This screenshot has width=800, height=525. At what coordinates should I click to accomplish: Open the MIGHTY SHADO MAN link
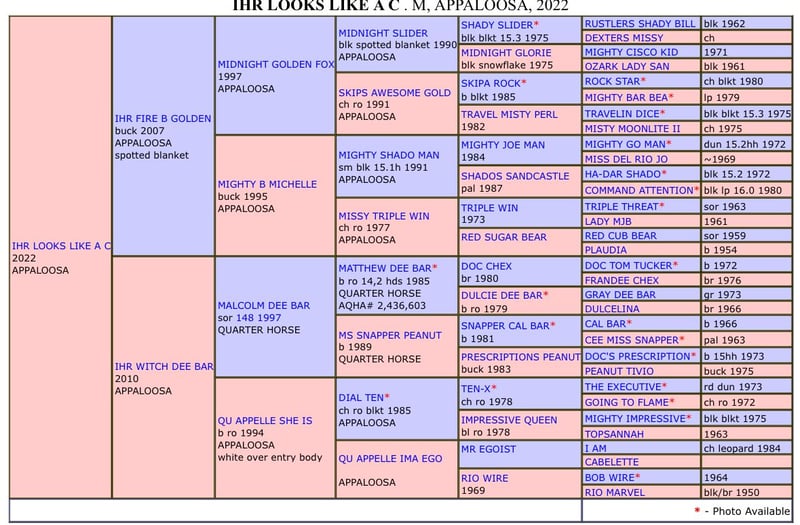(388, 155)
